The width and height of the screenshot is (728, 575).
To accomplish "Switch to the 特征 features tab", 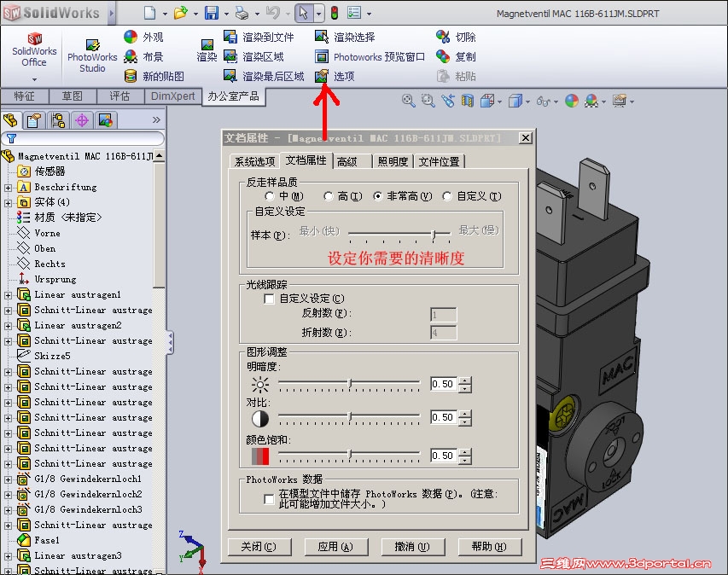I will tap(24, 96).
